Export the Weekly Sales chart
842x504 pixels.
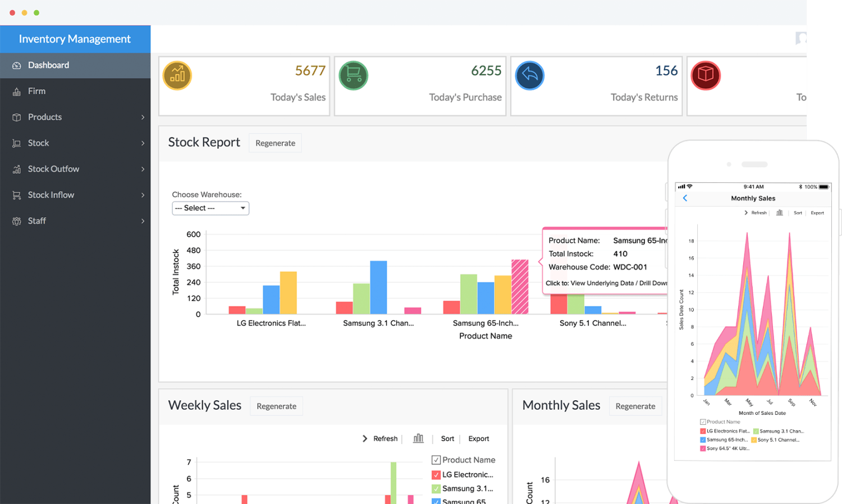tap(478, 438)
